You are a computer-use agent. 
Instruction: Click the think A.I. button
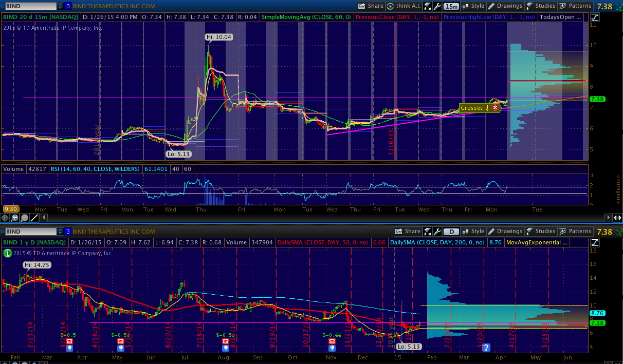pos(405,6)
